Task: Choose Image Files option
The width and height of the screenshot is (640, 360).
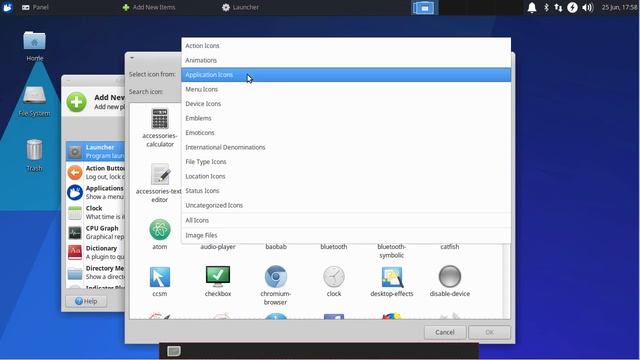Action: point(346,236)
